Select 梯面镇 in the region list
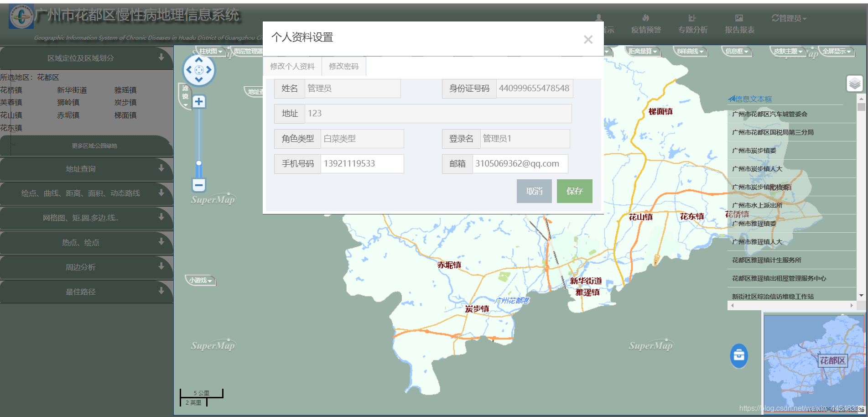The image size is (868, 417). (125, 115)
